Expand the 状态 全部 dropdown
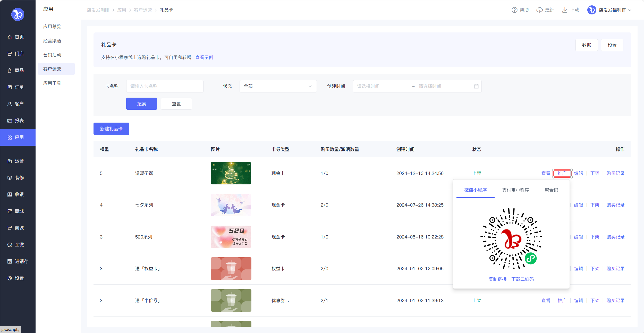644x333 pixels. [278, 86]
